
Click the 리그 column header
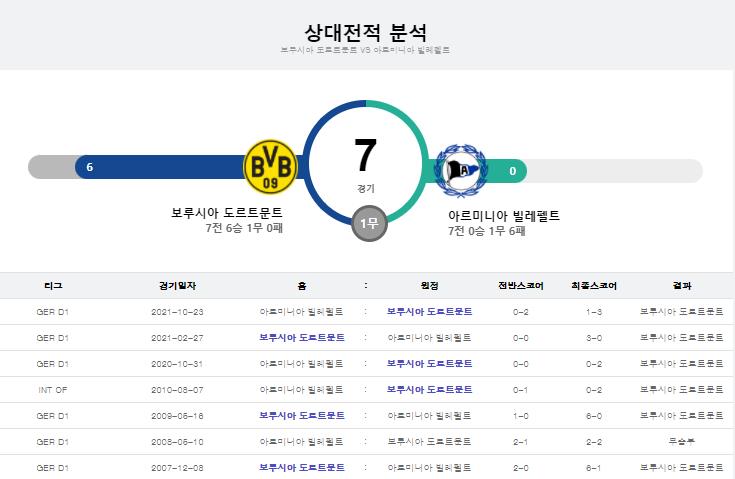coord(53,285)
